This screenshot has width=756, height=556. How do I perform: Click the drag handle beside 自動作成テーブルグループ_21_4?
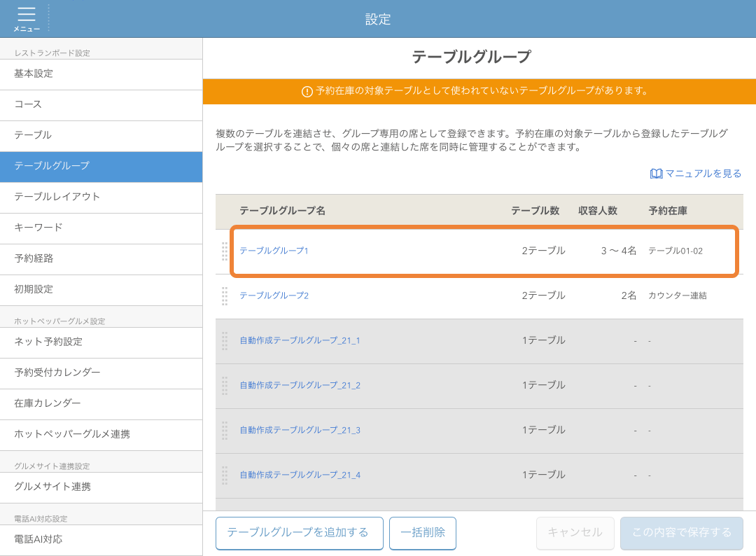tap(225, 475)
